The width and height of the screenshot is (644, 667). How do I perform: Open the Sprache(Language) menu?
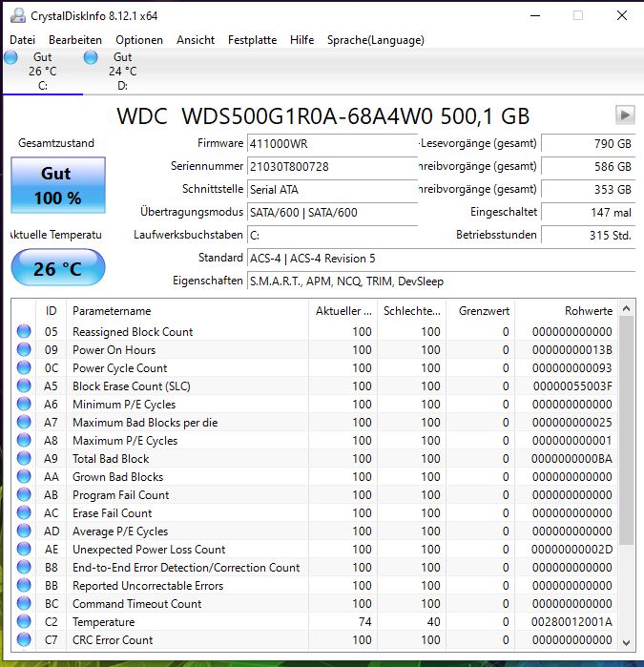(376, 40)
